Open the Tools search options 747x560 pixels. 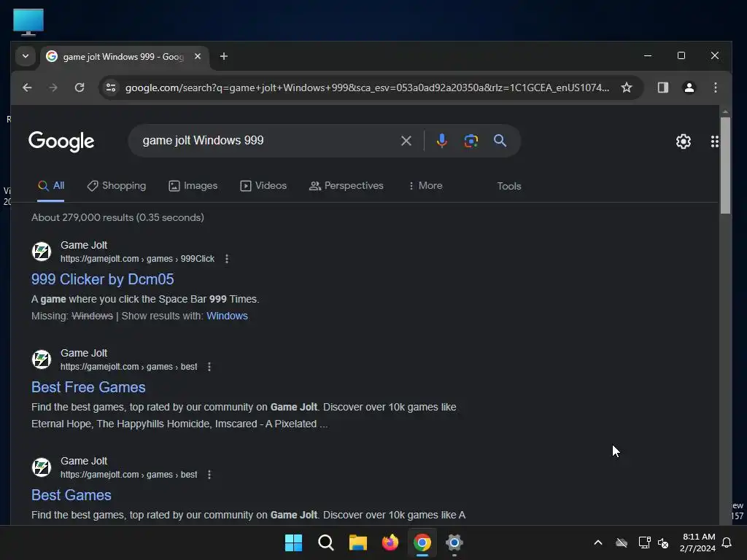coord(508,186)
